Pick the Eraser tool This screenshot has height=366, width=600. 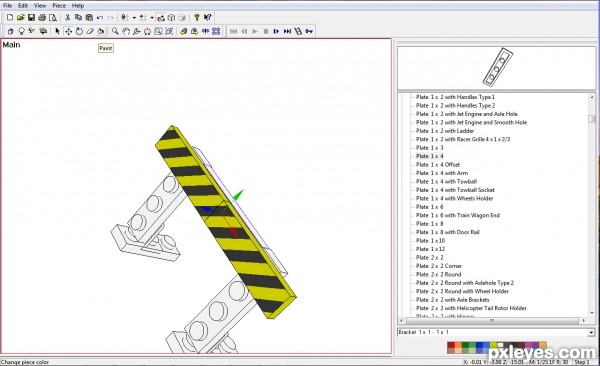90,31
